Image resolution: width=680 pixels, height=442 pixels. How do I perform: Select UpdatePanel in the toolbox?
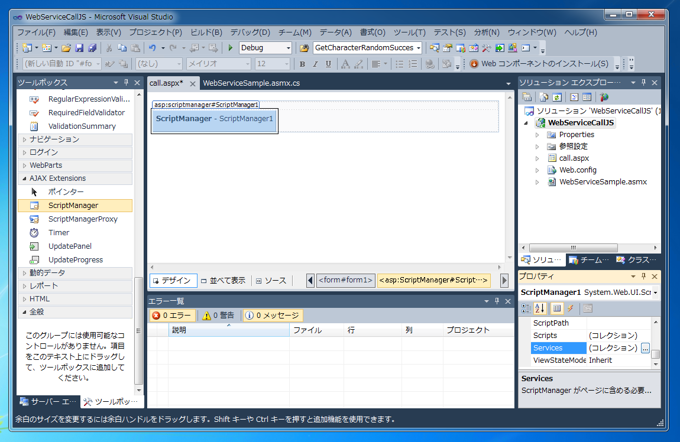(75, 246)
